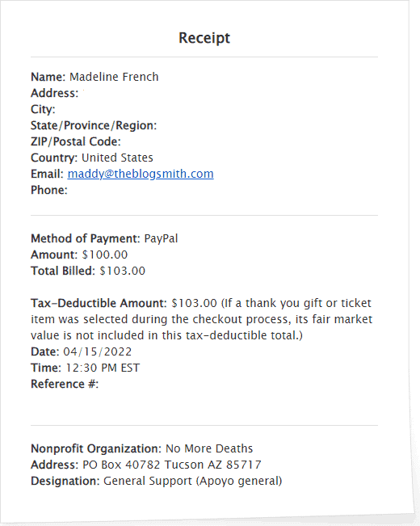Click the Address label under Name
This screenshot has height=526, width=420.
(54, 93)
